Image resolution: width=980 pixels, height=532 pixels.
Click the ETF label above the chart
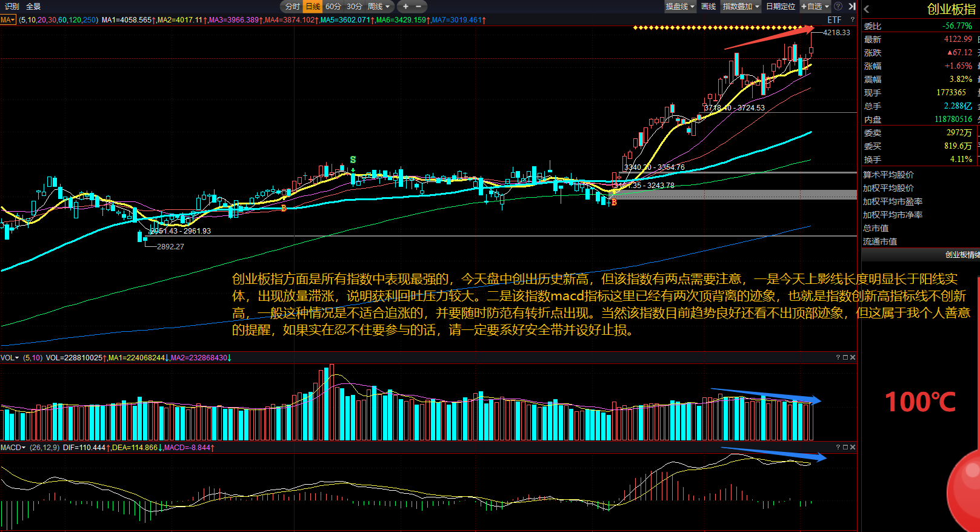click(835, 20)
